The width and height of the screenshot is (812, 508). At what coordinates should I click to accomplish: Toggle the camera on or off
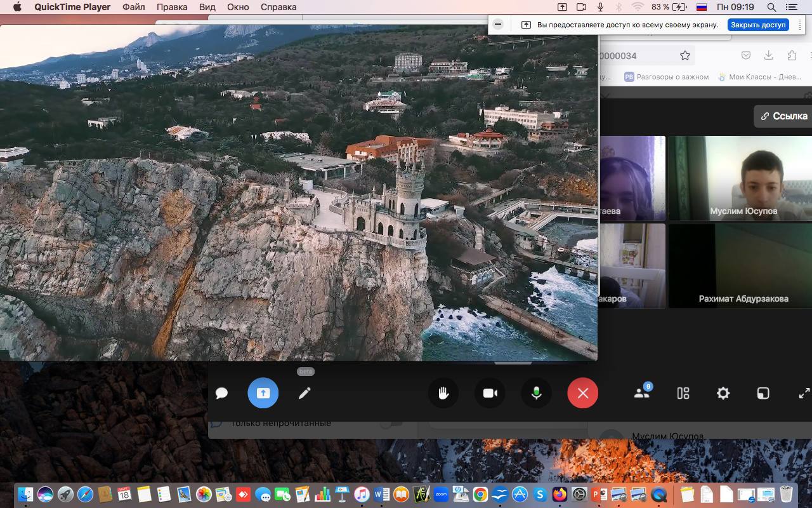tap(490, 393)
